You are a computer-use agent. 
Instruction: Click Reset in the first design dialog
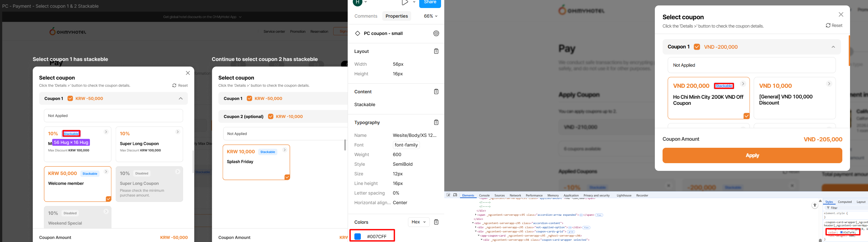pyautogui.click(x=180, y=86)
